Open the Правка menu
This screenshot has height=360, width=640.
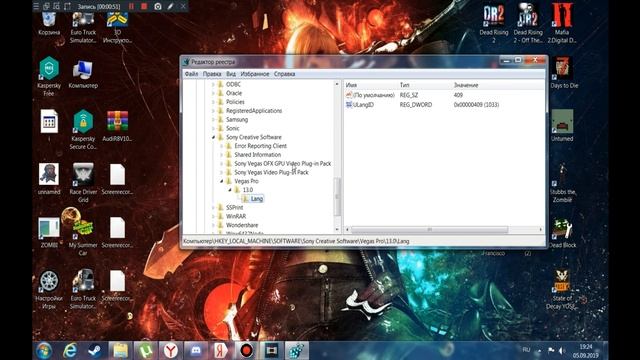212,74
